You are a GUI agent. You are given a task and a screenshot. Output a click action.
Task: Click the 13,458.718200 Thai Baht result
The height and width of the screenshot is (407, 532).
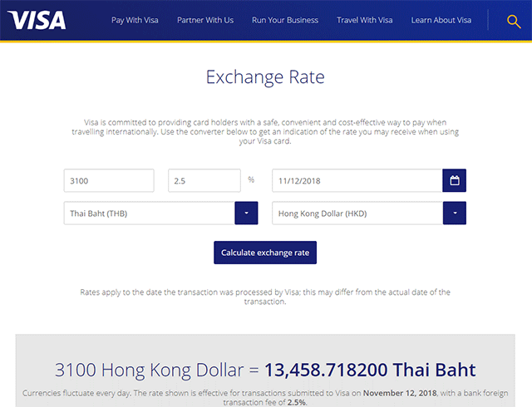pos(370,370)
